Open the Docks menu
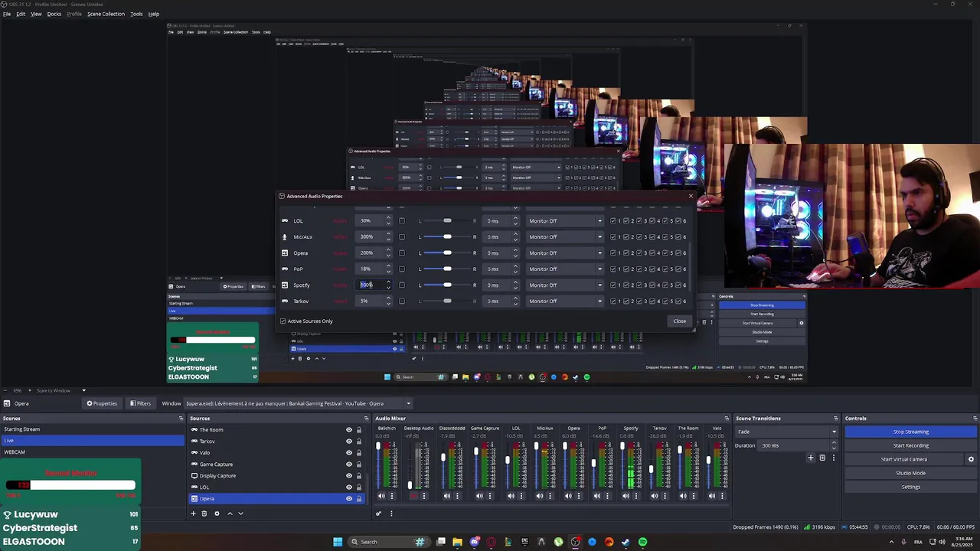 pyautogui.click(x=54, y=14)
